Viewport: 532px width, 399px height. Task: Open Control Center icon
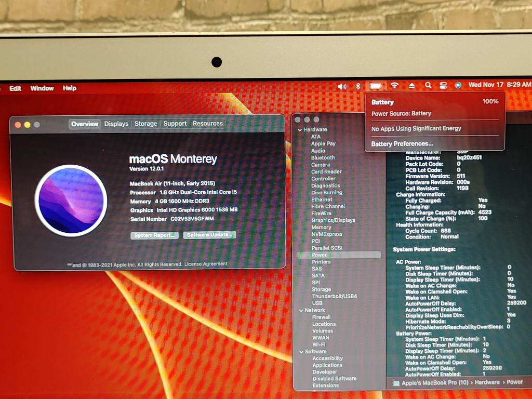pyautogui.click(x=443, y=86)
